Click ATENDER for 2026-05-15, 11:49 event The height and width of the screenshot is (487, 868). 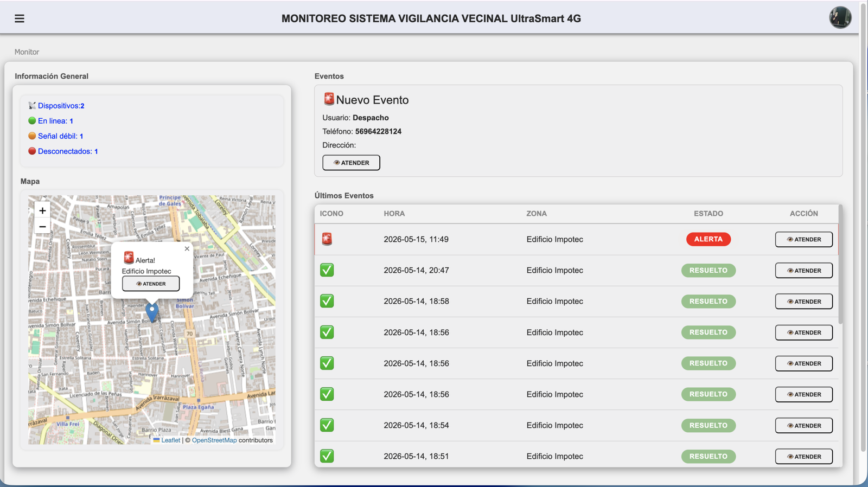(804, 239)
